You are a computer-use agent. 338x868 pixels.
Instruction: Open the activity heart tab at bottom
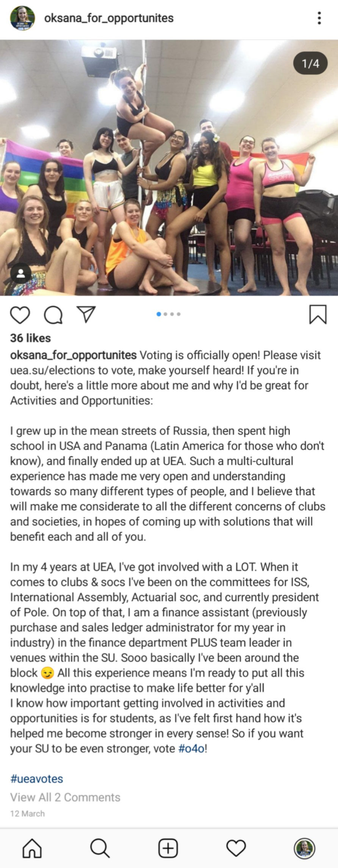click(x=236, y=848)
